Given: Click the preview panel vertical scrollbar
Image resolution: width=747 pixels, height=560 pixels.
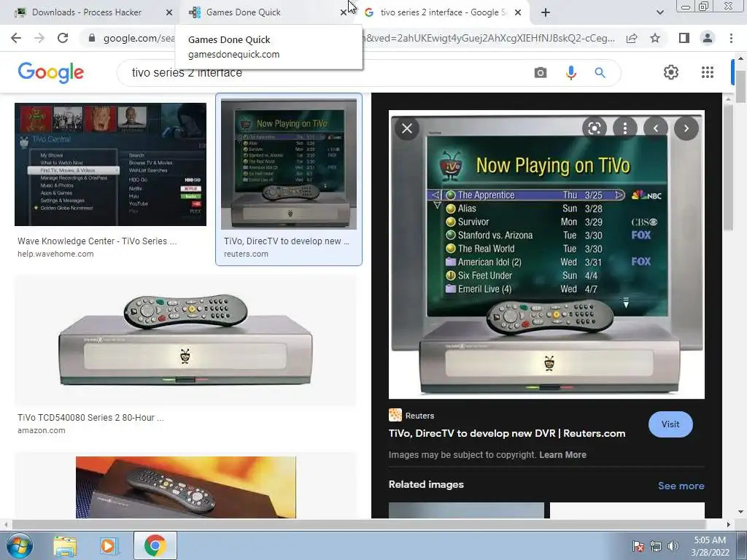Looking at the screenshot, I should point(728,167).
